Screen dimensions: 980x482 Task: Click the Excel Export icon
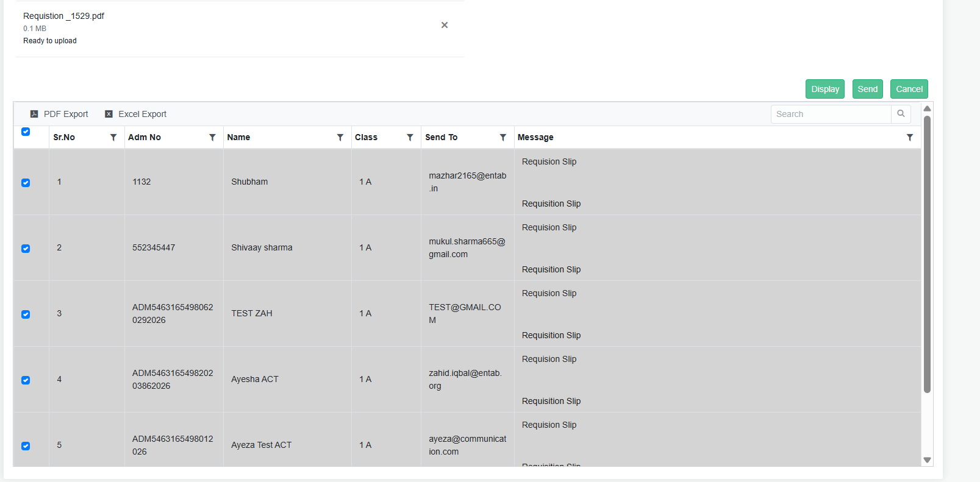click(109, 114)
